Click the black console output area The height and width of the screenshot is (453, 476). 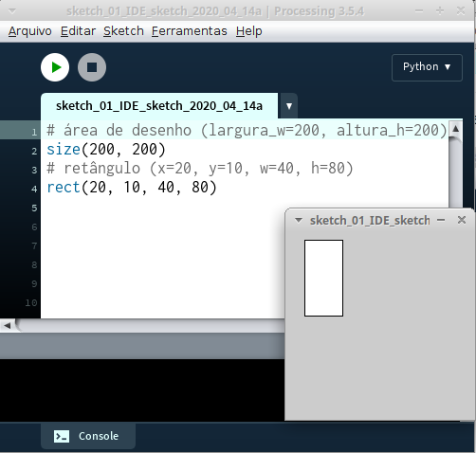(142, 390)
